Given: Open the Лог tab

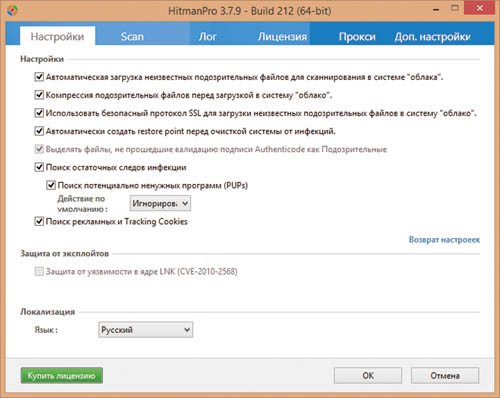Looking at the screenshot, I should [x=207, y=36].
